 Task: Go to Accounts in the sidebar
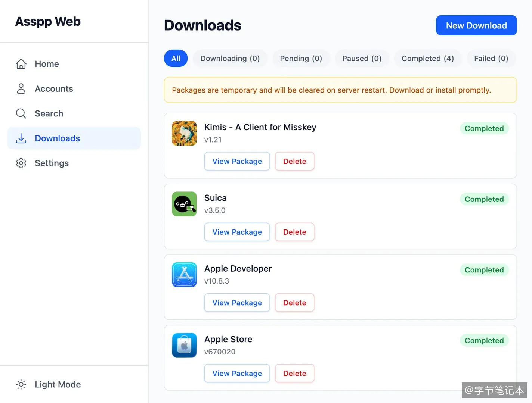click(54, 89)
